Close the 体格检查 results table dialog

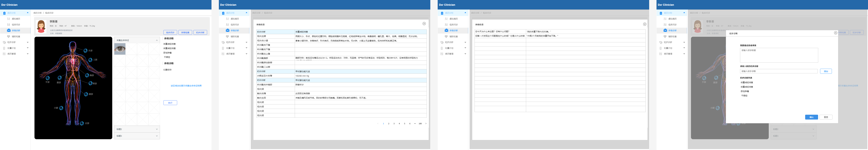tap(424, 24)
